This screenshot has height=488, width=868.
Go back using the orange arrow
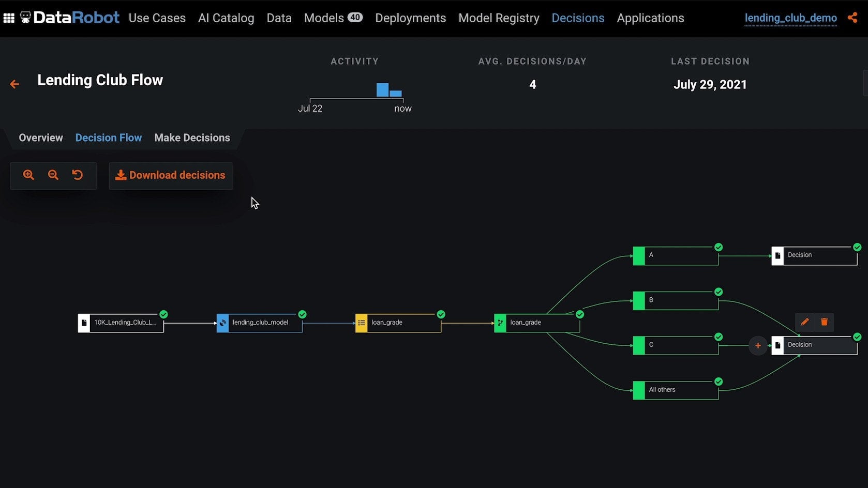point(14,84)
